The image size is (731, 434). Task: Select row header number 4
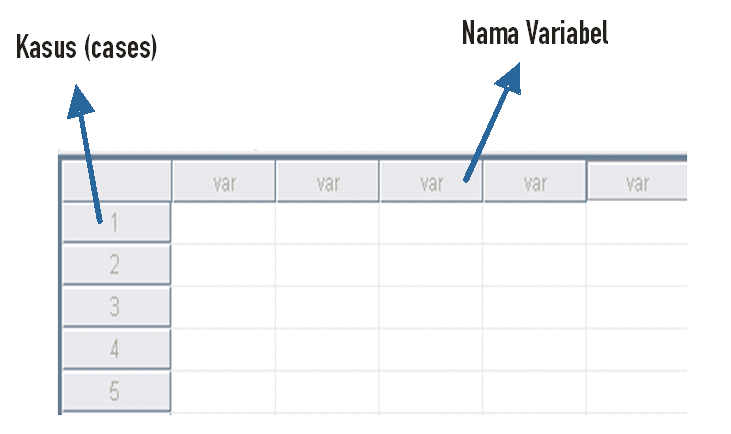pos(117,349)
